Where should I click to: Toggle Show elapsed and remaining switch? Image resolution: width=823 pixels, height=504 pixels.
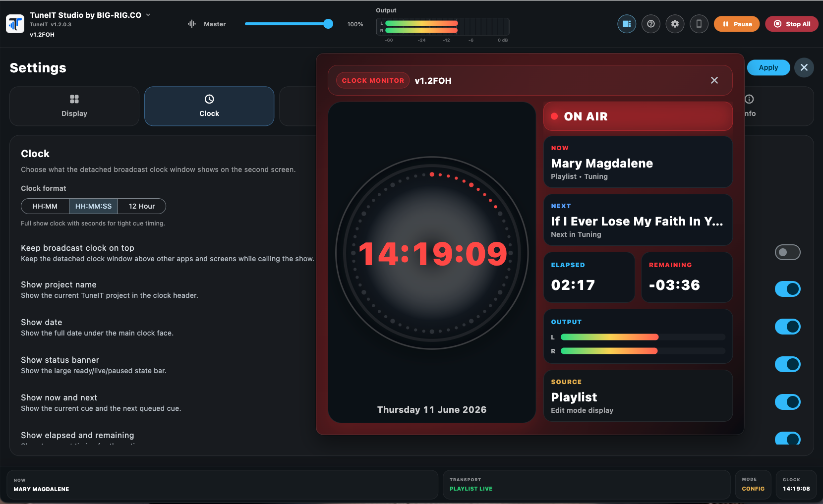[x=788, y=438]
